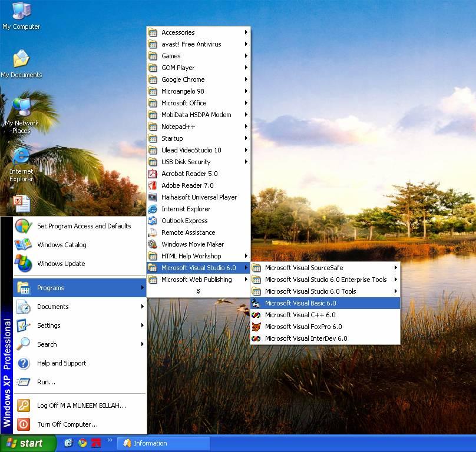Screen dimensions: 476x452
Task: Select Log Off M A MUNEEM BILLAH...
Action: click(80, 406)
